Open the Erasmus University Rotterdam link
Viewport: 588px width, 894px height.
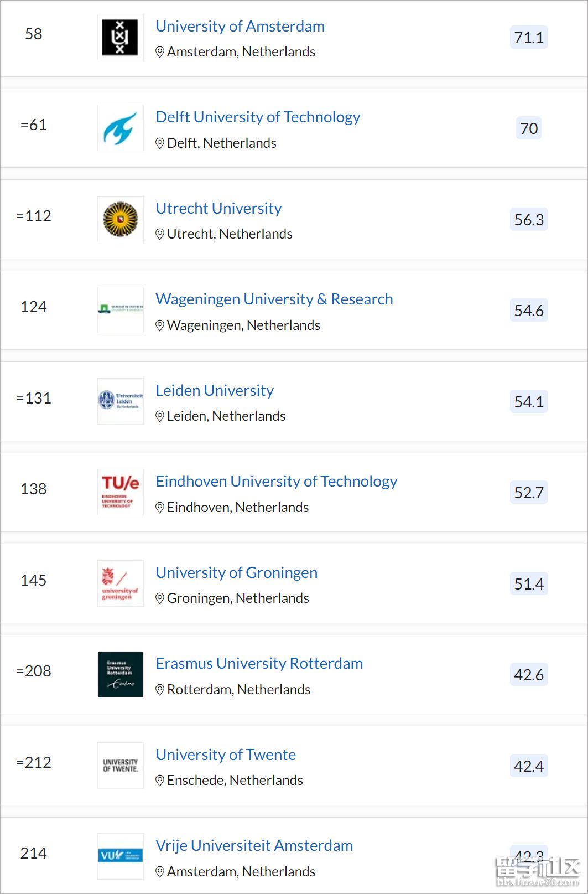coord(259,663)
